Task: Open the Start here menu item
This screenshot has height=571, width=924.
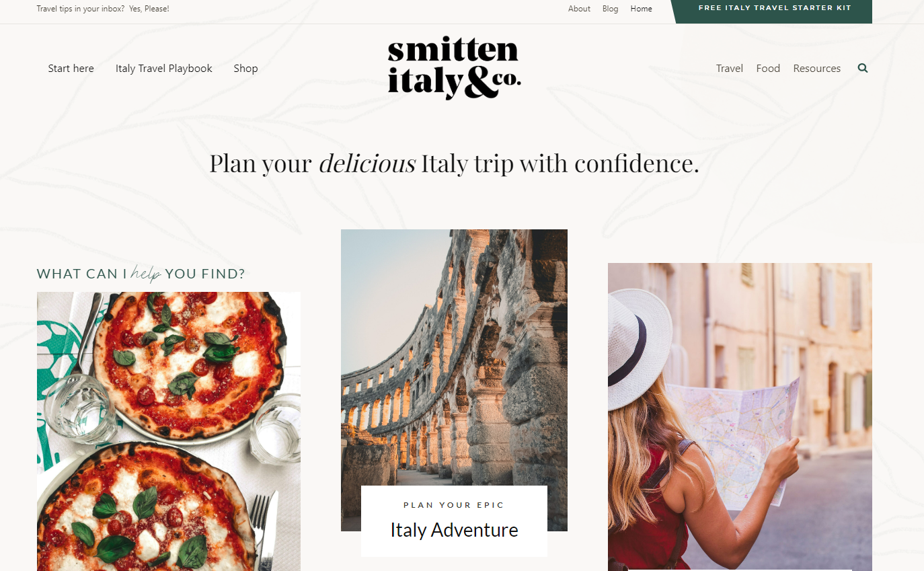Action: pos(71,68)
